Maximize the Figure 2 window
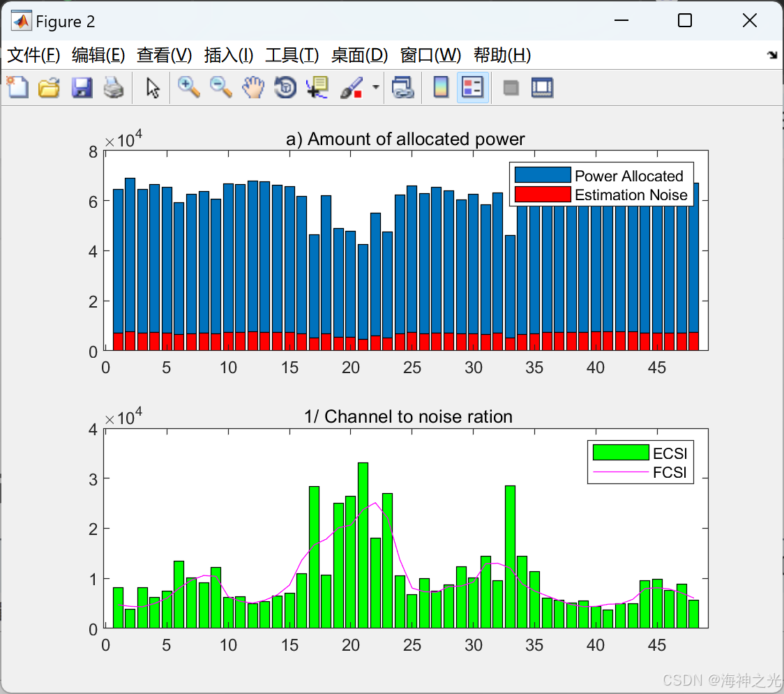This screenshot has width=784, height=694. click(x=685, y=20)
